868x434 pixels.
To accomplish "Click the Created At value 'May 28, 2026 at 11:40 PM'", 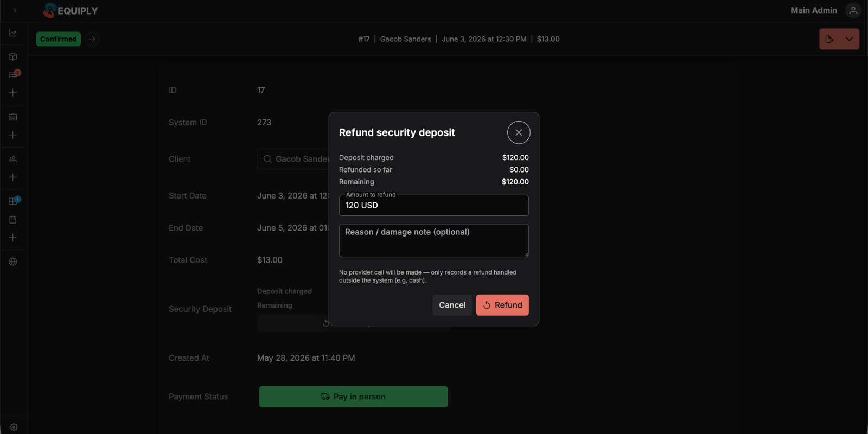I will (306, 358).
